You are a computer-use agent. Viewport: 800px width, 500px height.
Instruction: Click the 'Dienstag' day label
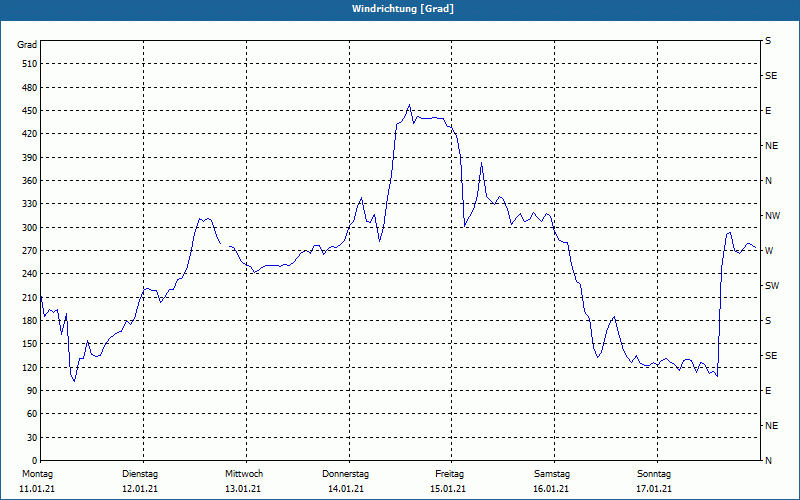pos(140,474)
